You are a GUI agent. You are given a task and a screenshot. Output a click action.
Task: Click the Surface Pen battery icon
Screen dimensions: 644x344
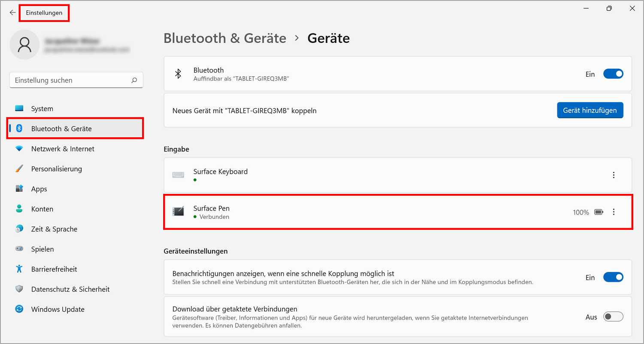coord(599,212)
